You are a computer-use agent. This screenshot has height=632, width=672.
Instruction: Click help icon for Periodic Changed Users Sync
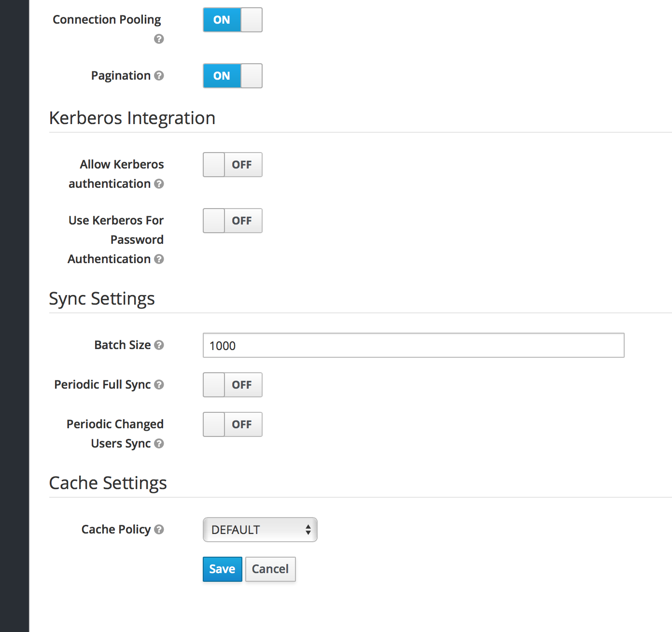[159, 444]
